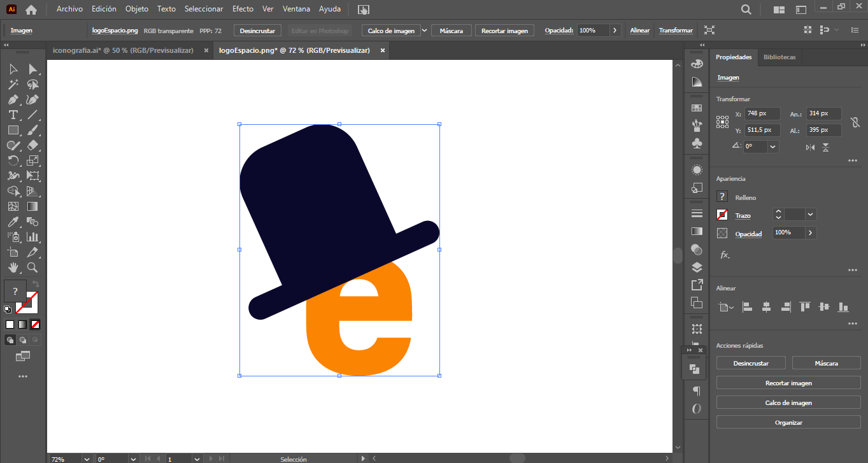The height and width of the screenshot is (463, 868).
Task: Choose the Zoom tool in toolbar
Action: pyautogui.click(x=32, y=267)
